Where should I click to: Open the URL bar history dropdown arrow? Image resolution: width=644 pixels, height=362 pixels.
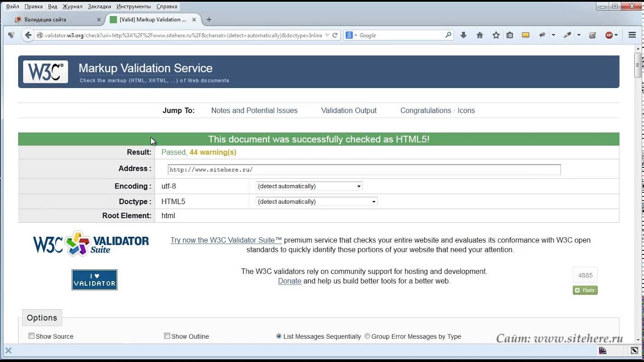(327, 35)
